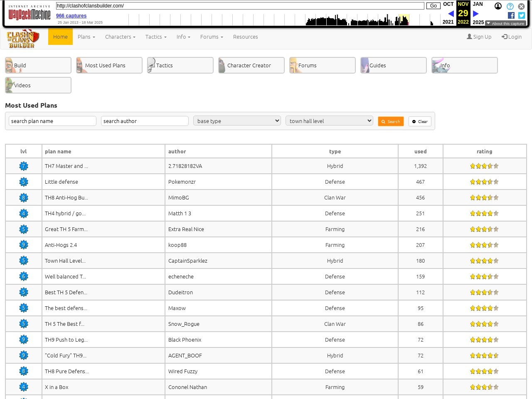Open Wayback user account icon

498,6
